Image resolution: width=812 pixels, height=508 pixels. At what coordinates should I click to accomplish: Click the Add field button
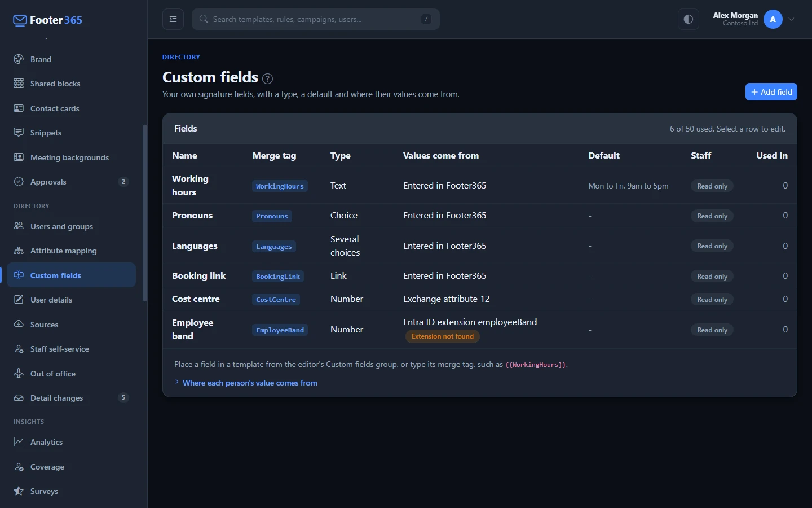point(771,92)
